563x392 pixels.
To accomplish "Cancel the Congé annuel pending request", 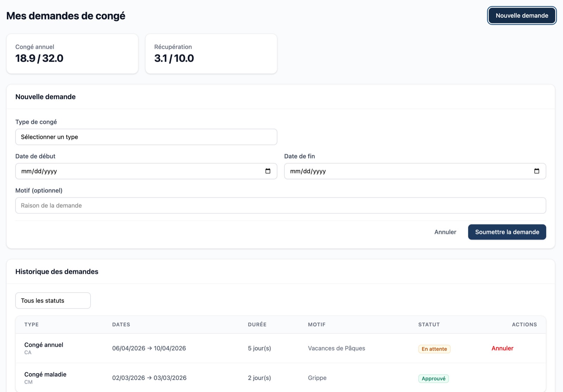I will [x=502, y=348].
